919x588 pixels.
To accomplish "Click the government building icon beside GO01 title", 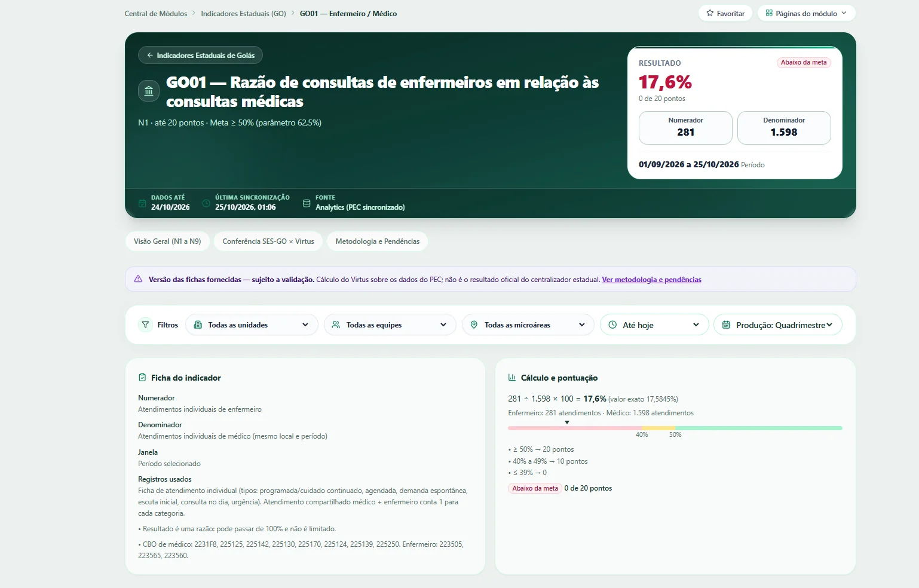I will [x=149, y=91].
